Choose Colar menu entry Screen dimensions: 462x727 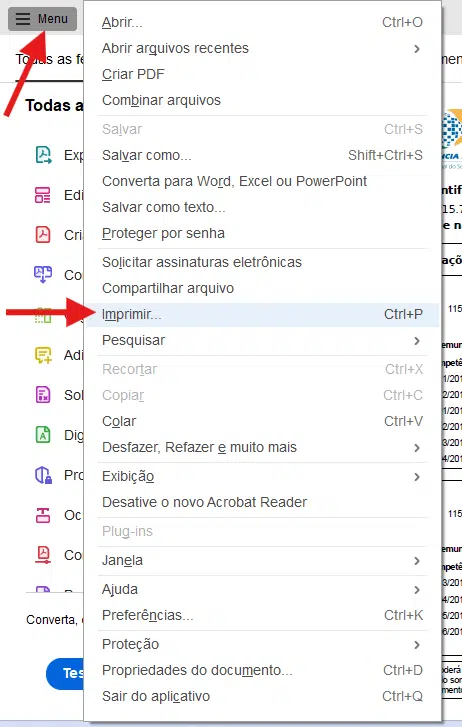pyautogui.click(x=262, y=421)
